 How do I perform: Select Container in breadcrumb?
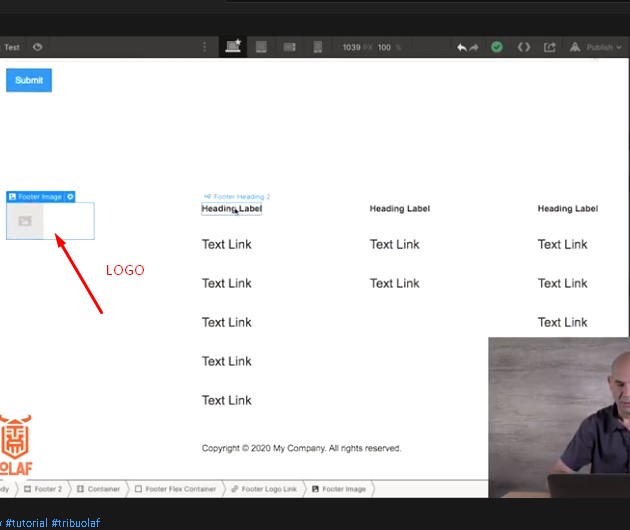pyautogui.click(x=98, y=489)
